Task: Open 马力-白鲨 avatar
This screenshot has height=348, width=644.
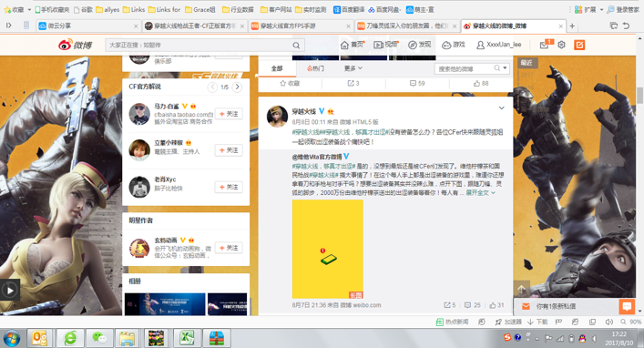Action: pyautogui.click(x=139, y=114)
